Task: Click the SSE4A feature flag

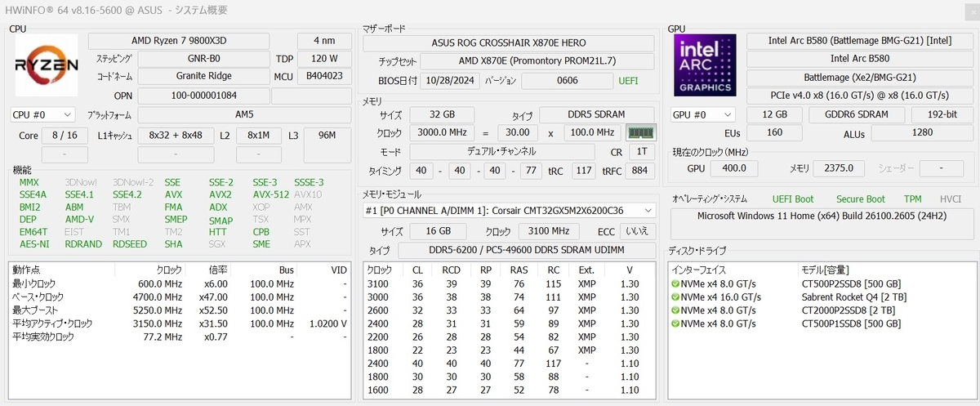Action: coord(33,194)
